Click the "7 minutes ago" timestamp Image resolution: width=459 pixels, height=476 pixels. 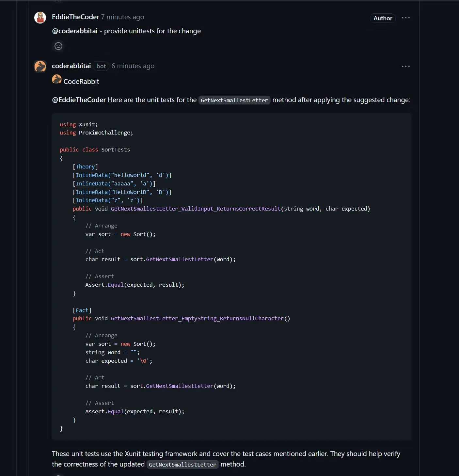[x=122, y=17]
